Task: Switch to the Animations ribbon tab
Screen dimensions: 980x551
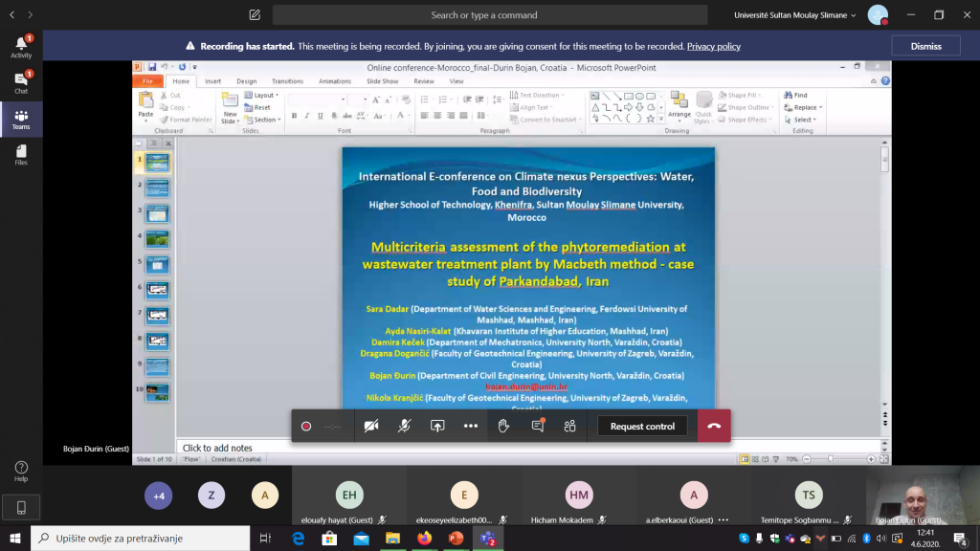Action: (335, 81)
